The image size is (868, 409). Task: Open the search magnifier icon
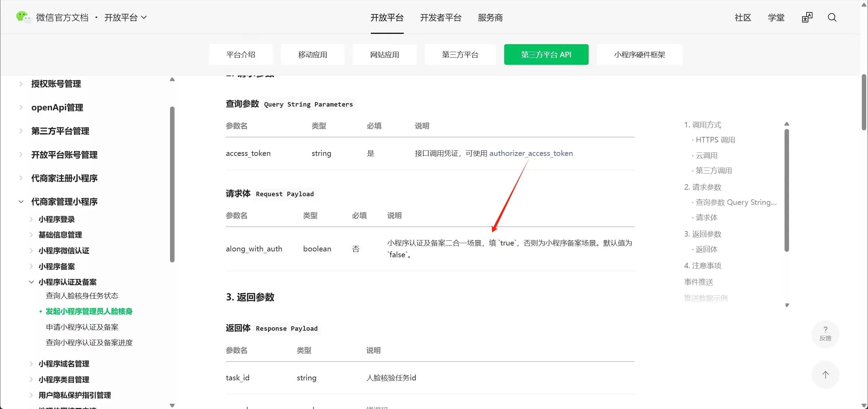[832, 18]
